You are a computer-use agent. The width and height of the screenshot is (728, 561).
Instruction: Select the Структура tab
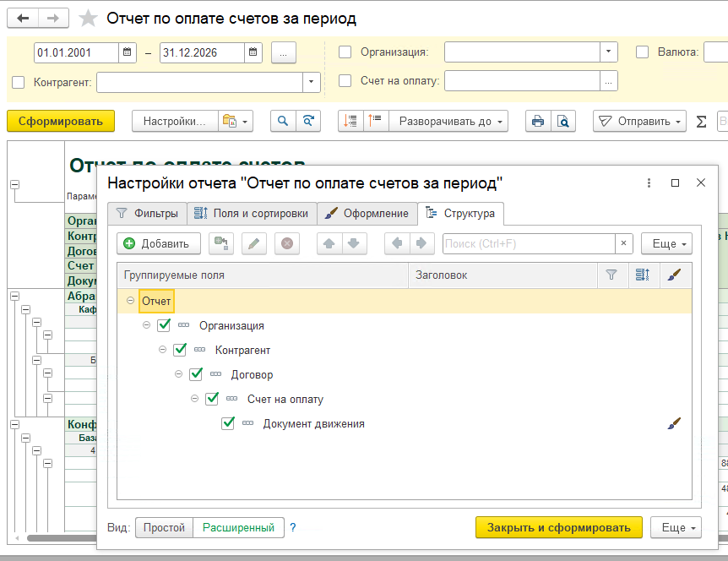[x=460, y=214]
